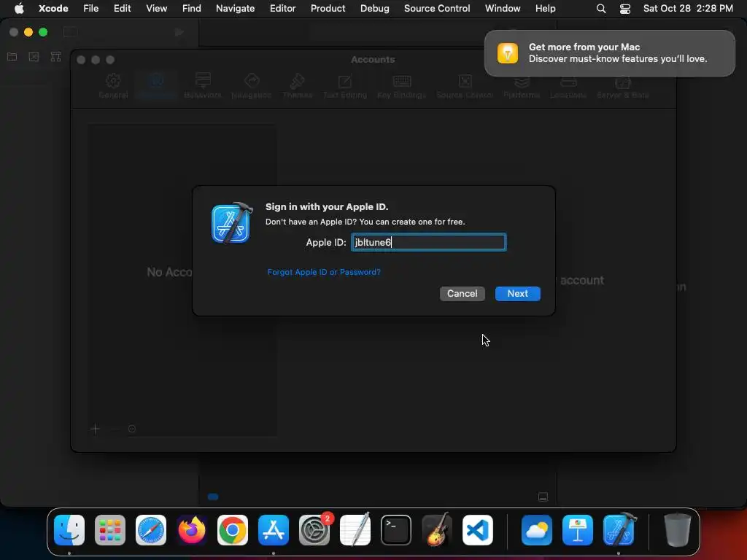
Task: Open the Window menu
Action: click(x=503, y=8)
